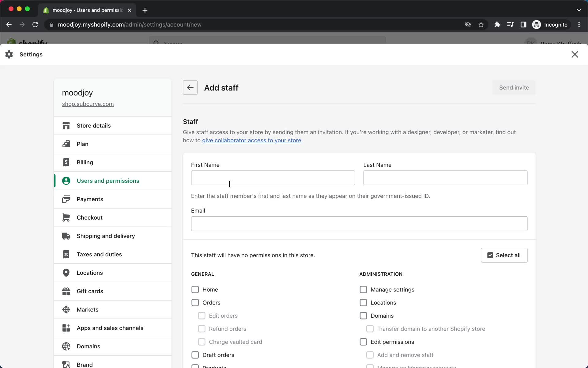Click the Settings gear icon
Screen dimensions: 588x368
pyautogui.click(x=9, y=54)
